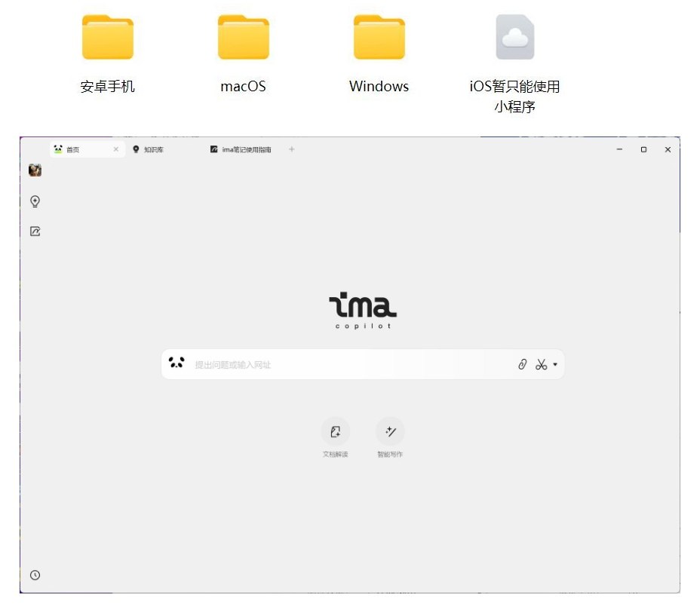Click the paperclip attachment icon
700x604 pixels.
[523, 364]
